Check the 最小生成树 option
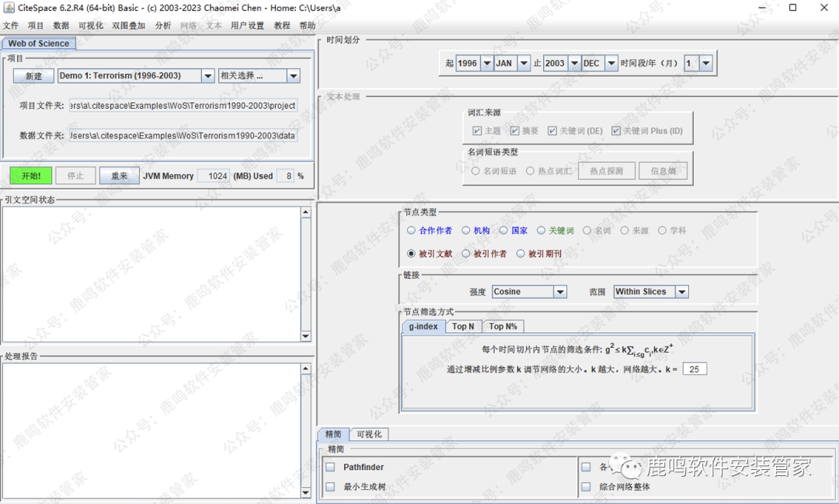The image size is (839, 504). [x=330, y=487]
